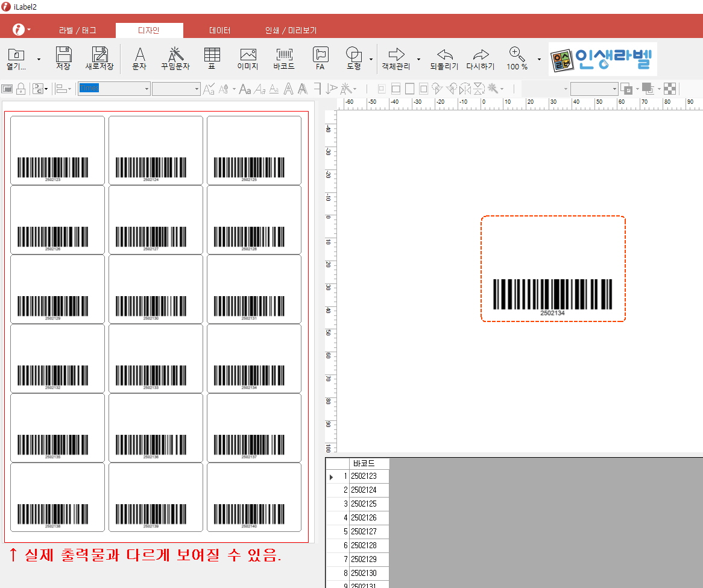
Task: Expand the align objects dropdown arrow
Action: tap(69, 89)
